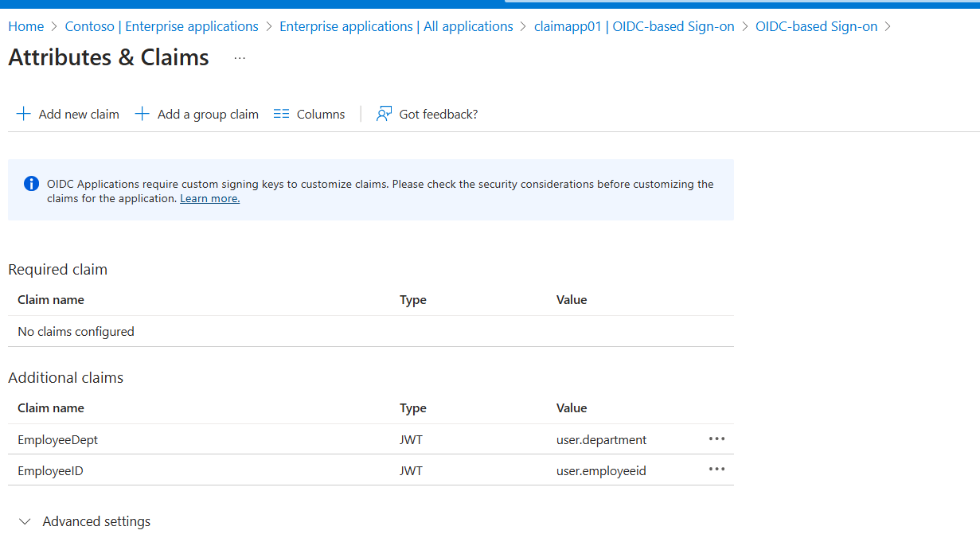Click the Columns label
Viewport: 980px width, 538px height.
pos(321,114)
